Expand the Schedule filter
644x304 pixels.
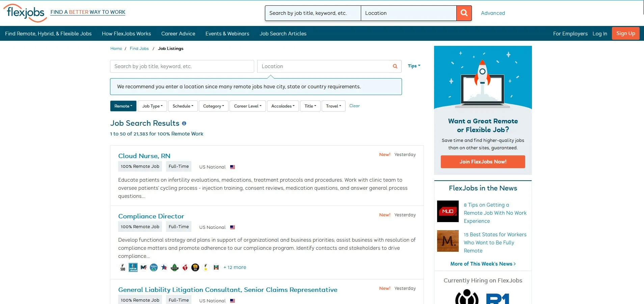(183, 106)
